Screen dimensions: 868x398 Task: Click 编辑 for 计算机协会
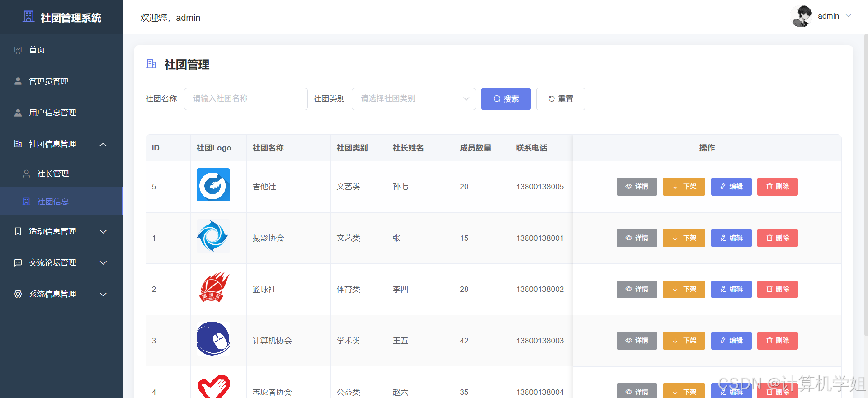[x=731, y=341]
